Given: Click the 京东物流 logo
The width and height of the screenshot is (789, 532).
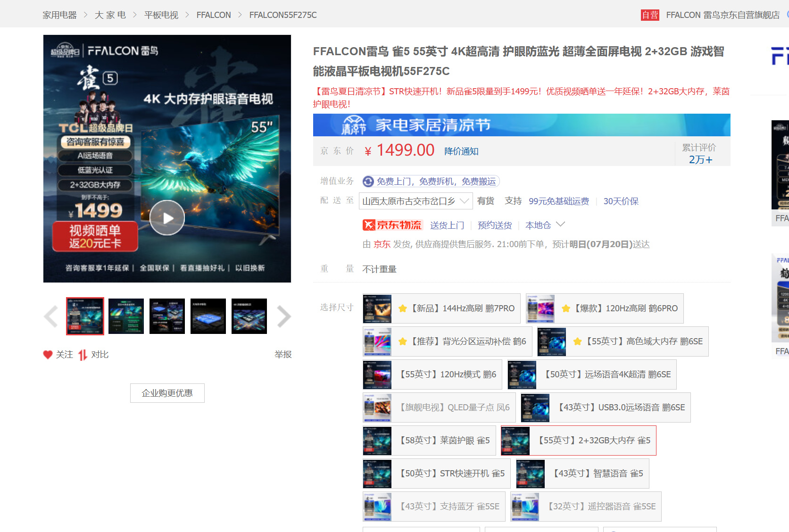Looking at the screenshot, I should [392, 225].
